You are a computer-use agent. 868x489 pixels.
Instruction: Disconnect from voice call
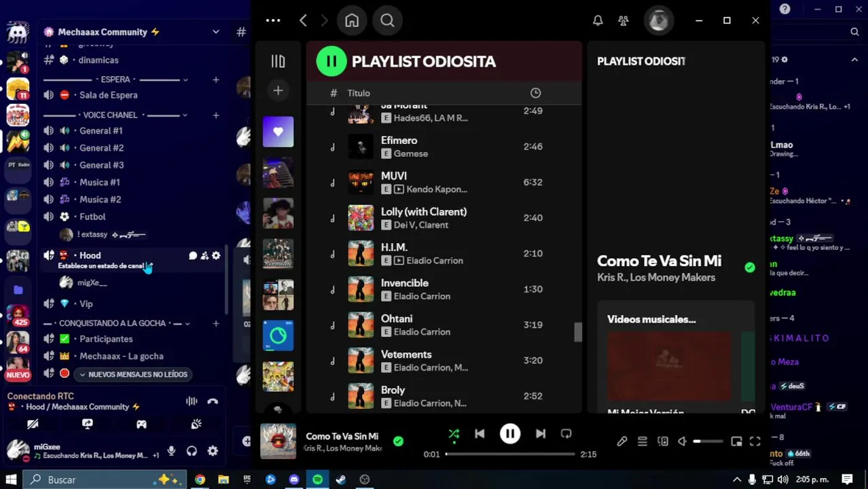pos(213,401)
